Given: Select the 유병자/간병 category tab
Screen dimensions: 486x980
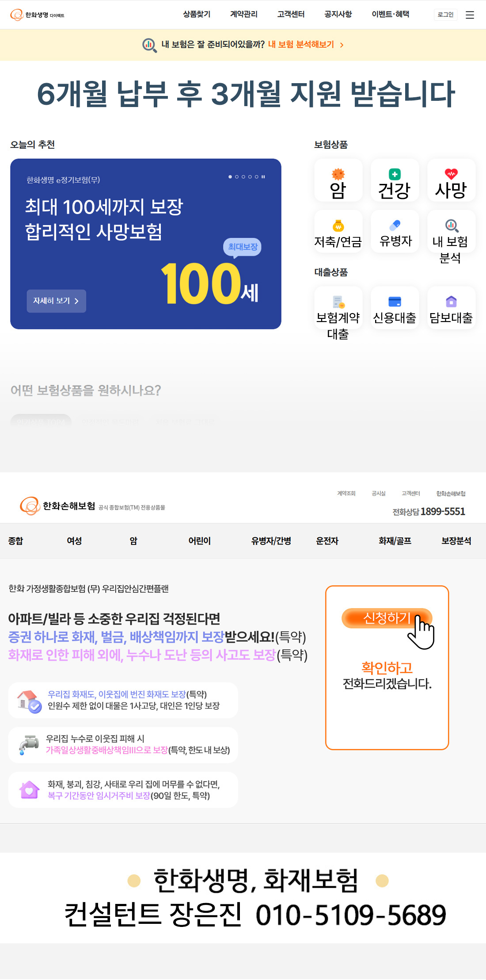Looking at the screenshot, I should tap(271, 541).
